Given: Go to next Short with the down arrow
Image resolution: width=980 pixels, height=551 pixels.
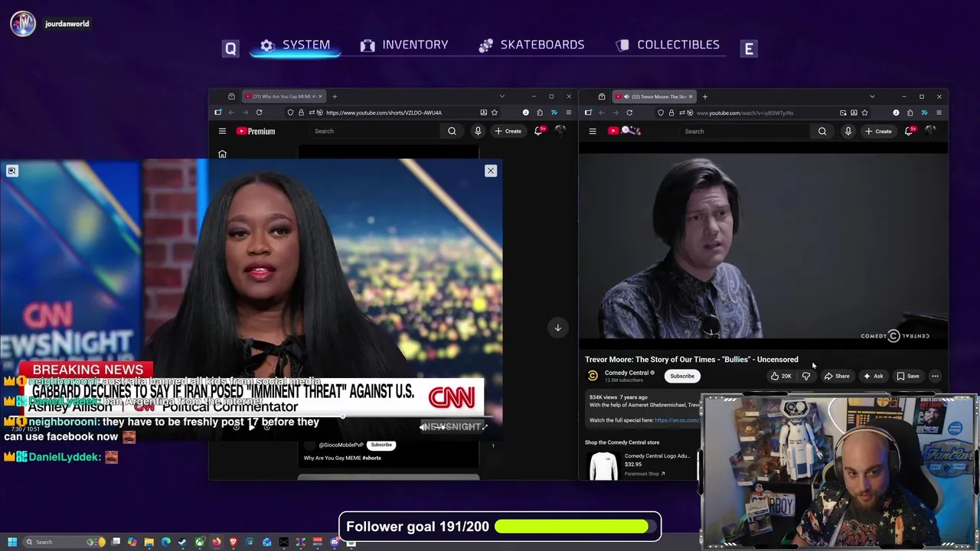Looking at the screenshot, I should pyautogui.click(x=557, y=328).
